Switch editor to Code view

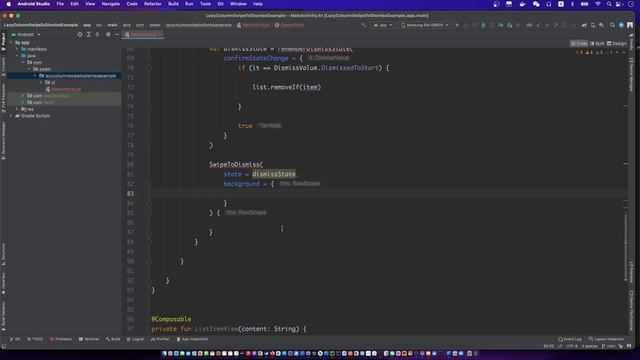pyautogui.click(x=579, y=43)
